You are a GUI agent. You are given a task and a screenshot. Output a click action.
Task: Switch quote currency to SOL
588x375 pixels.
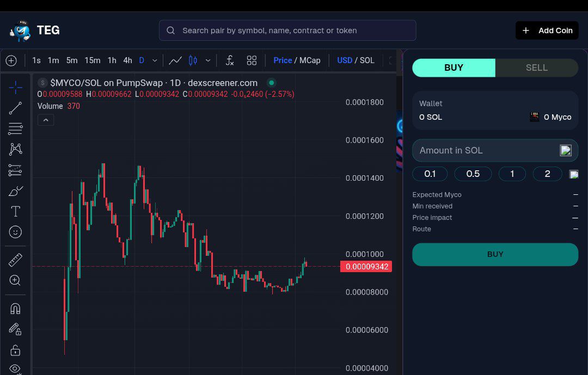[x=367, y=60]
